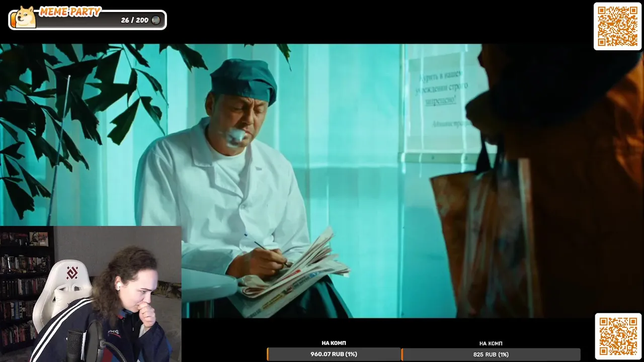Click the bottom-right QR code
Viewport: 644px width, 362px height.
click(x=618, y=336)
